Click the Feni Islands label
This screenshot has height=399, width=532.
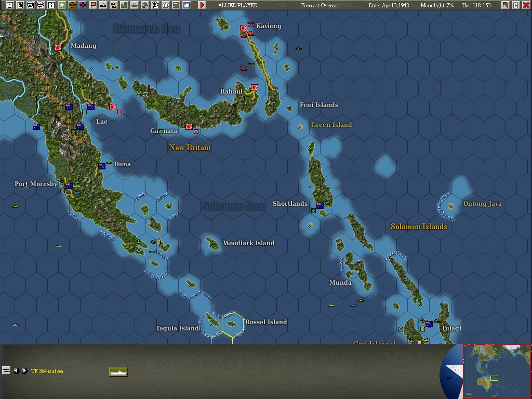point(319,105)
